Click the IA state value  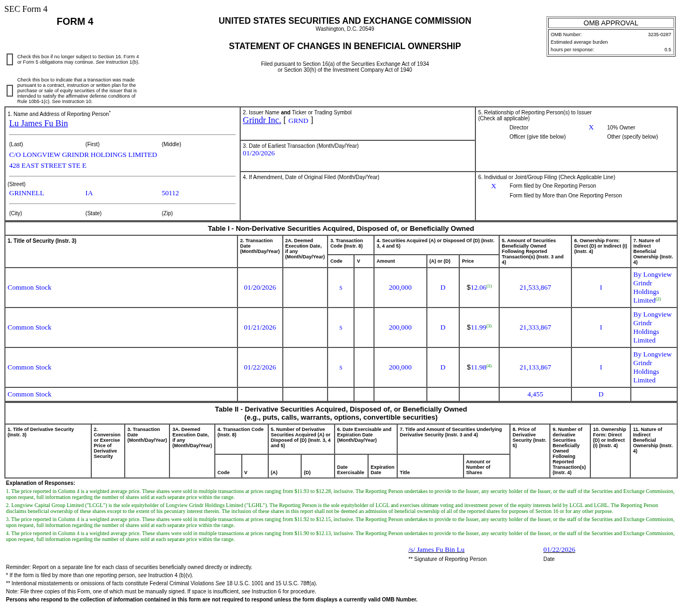coord(89,193)
